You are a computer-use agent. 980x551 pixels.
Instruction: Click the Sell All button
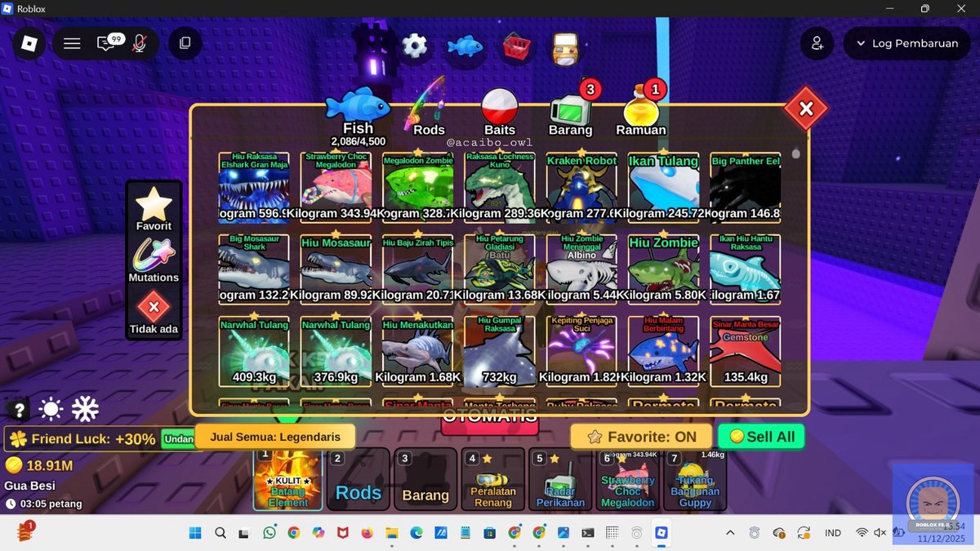tap(761, 437)
